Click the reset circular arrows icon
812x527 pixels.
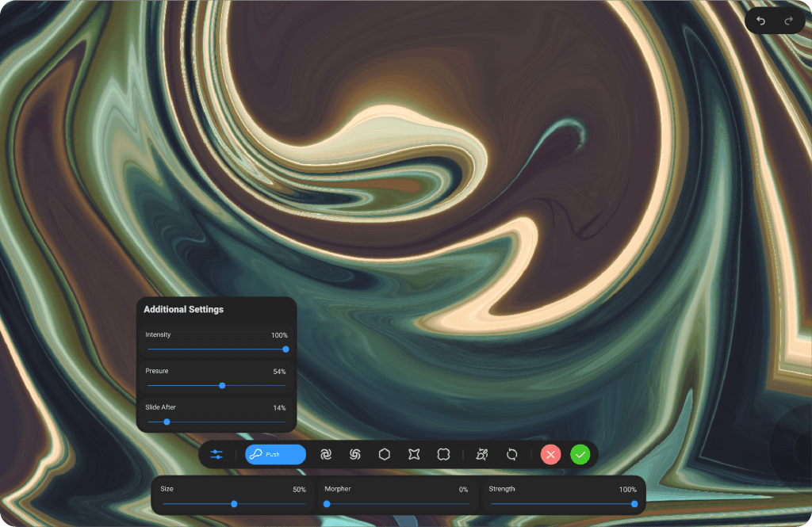pos(512,454)
